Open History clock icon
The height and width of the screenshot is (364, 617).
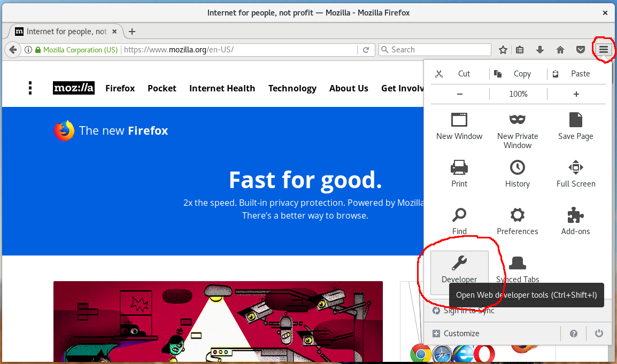pyautogui.click(x=517, y=168)
